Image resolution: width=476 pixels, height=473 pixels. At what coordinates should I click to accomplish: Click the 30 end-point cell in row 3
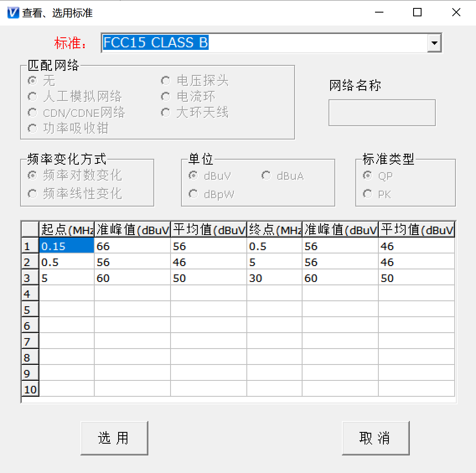coord(274,277)
